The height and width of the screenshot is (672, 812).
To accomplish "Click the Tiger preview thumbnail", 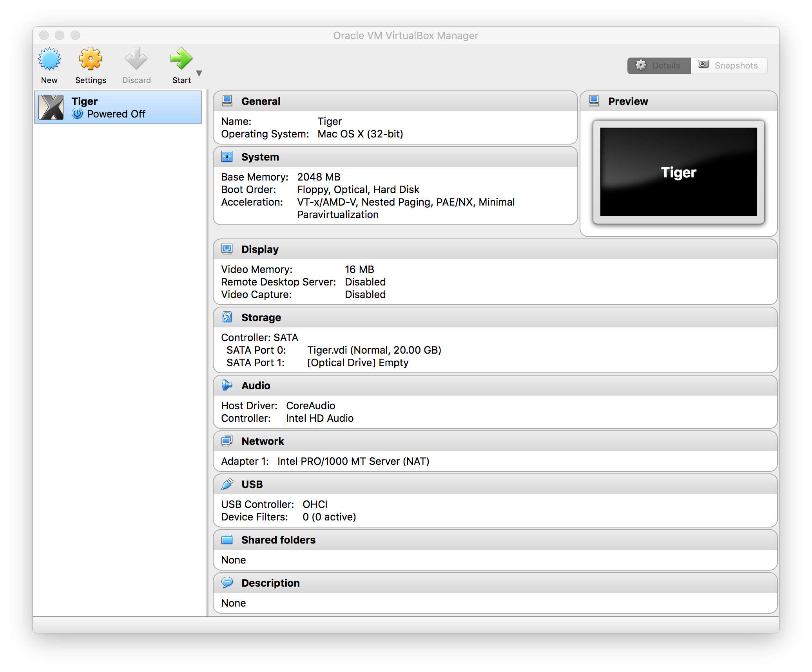I will point(678,172).
